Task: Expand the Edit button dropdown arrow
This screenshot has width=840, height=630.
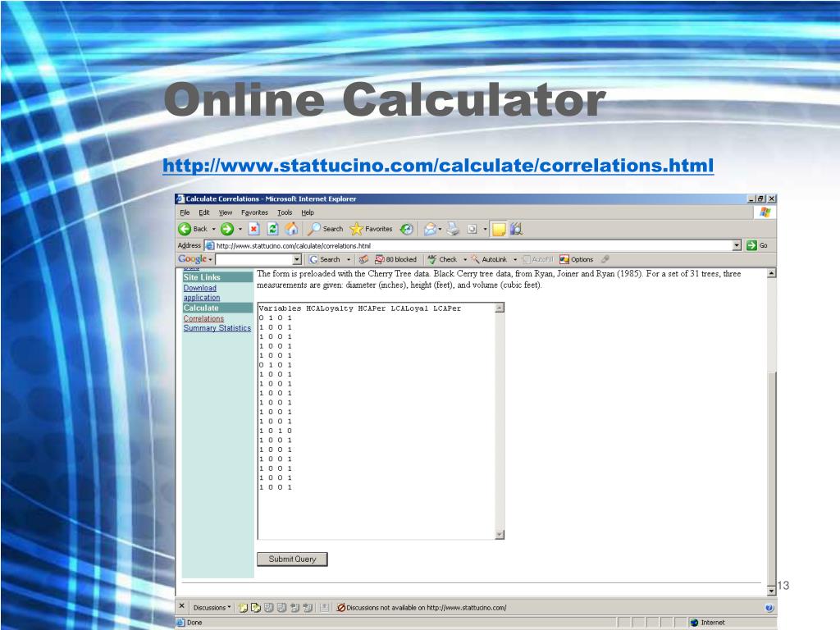Action: [486, 230]
